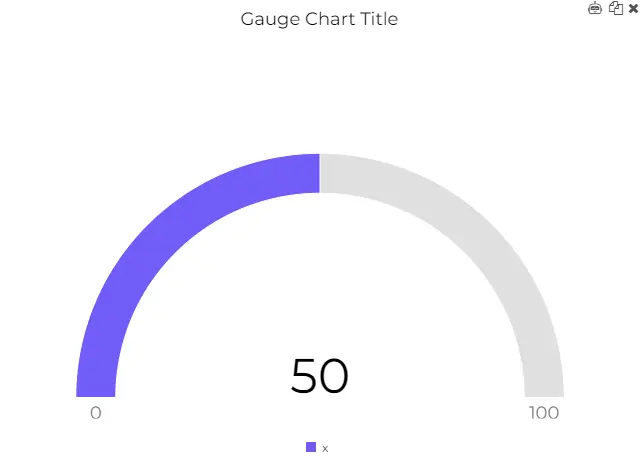Viewport: 643px width, 459px height.
Task: Open the AI robot assistant icon
Action: (595, 8)
